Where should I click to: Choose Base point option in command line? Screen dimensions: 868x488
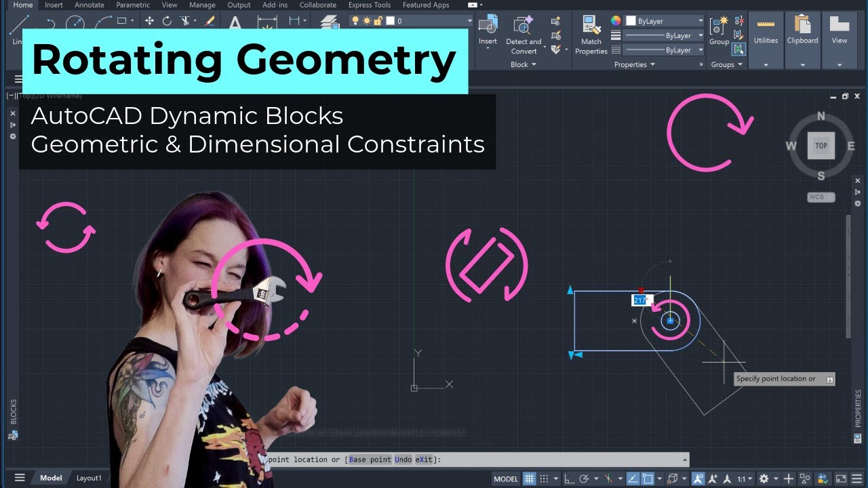370,460
